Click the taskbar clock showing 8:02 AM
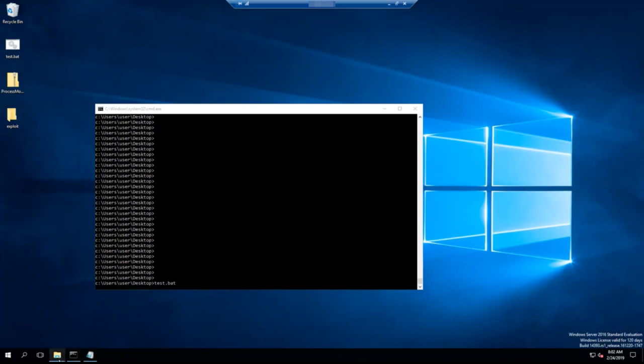The height and width of the screenshot is (364, 644). coord(615,355)
